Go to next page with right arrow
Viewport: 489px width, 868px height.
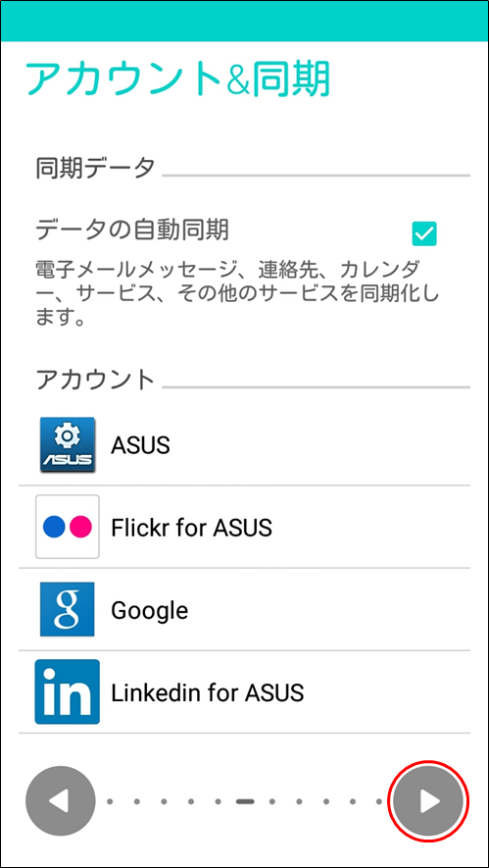(428, 800)
